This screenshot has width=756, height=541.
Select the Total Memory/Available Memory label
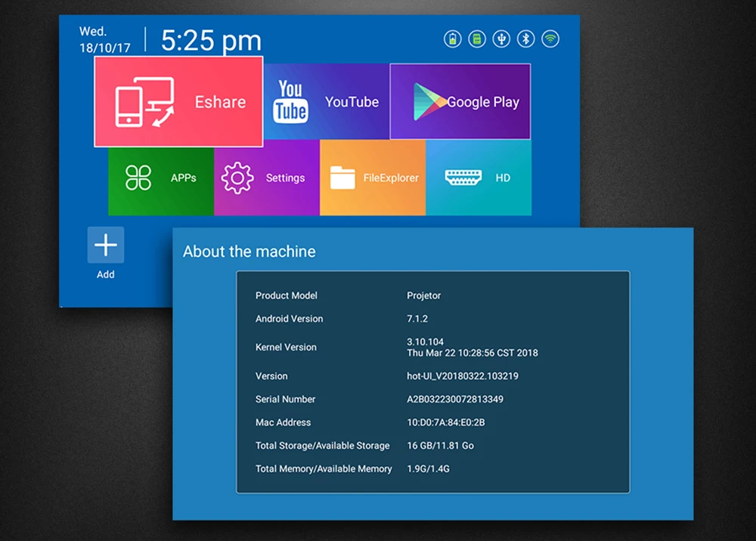[x=324, y=468]
